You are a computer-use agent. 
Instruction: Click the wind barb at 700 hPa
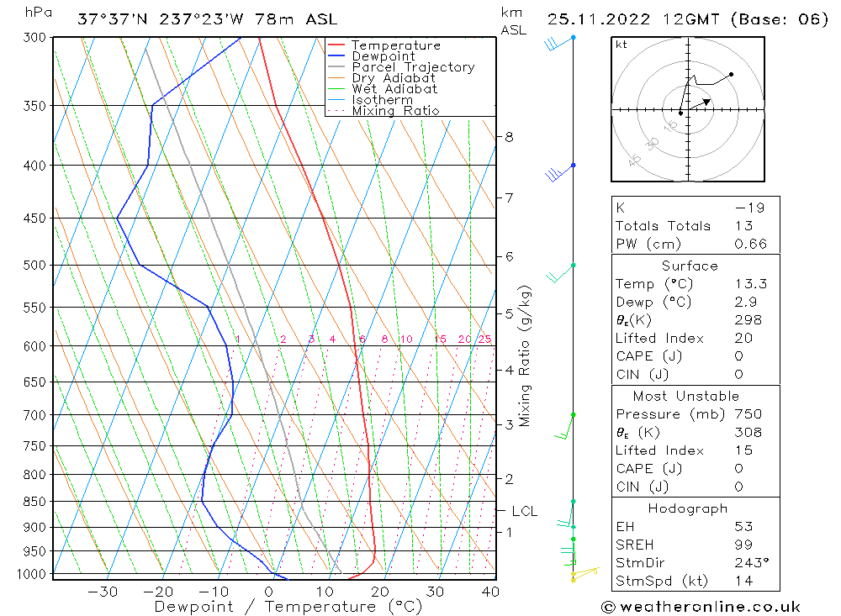point(564,427)
